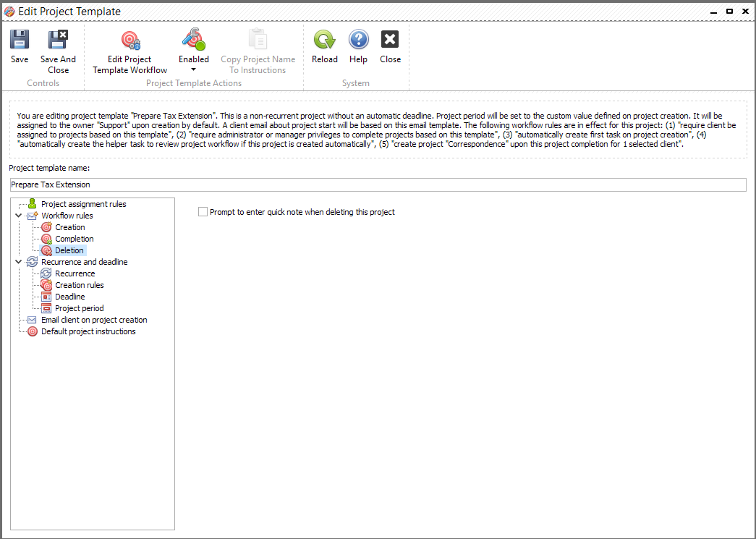
Task: Select the Completion workflow rule
Action: tap(75, 239)
